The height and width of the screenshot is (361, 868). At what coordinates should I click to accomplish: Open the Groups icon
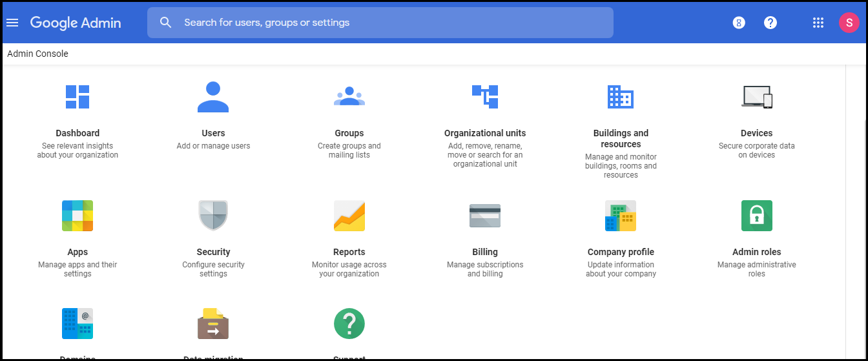[349, 97]
